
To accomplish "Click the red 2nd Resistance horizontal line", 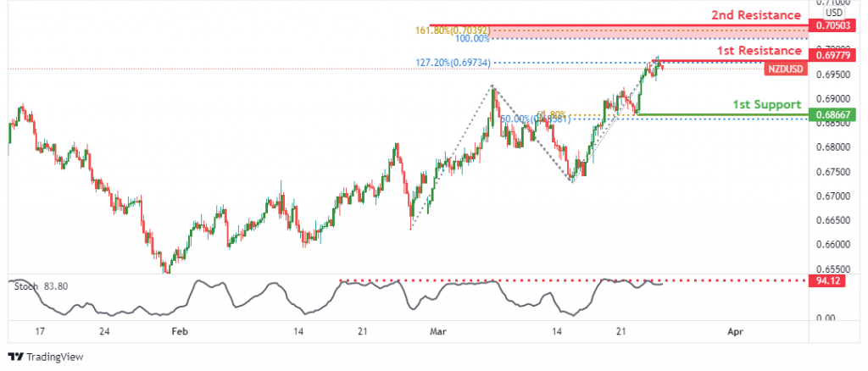I will (x=618, y=25).
